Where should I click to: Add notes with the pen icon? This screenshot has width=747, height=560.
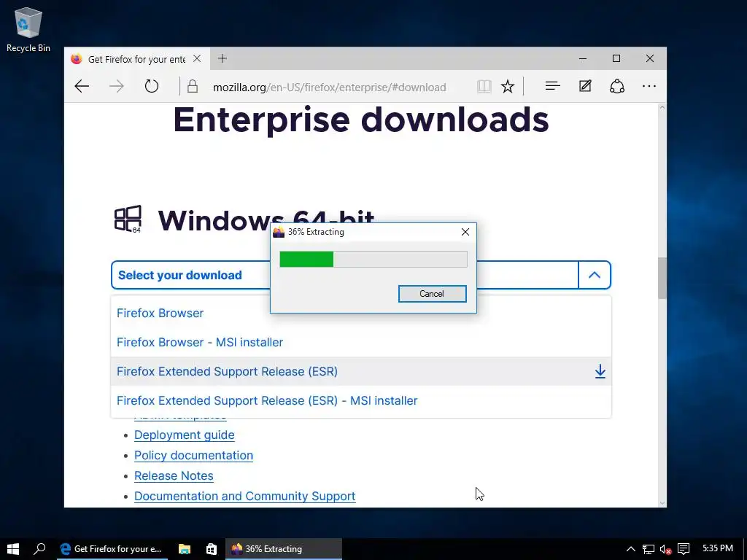585,86
